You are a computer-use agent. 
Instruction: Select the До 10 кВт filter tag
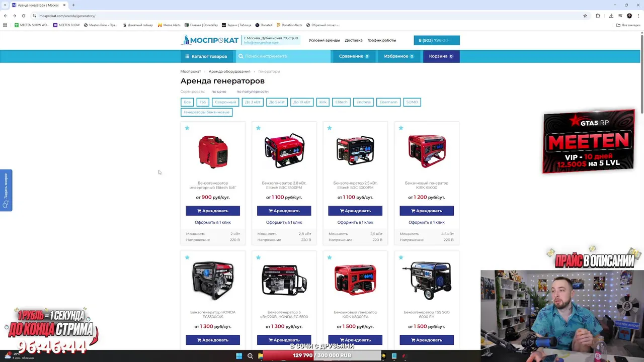[302, 102]
